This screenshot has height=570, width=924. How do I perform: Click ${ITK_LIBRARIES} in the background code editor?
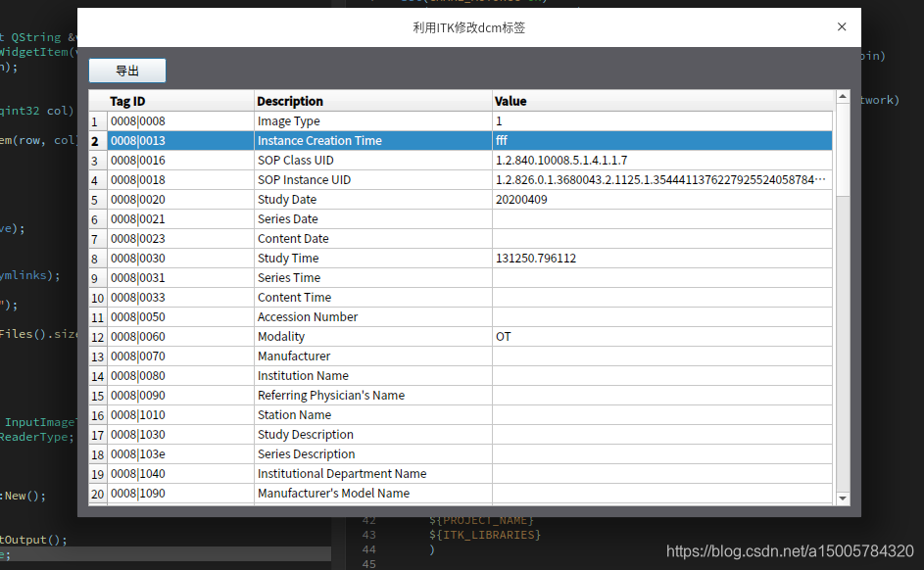click(x=484, y=535)
